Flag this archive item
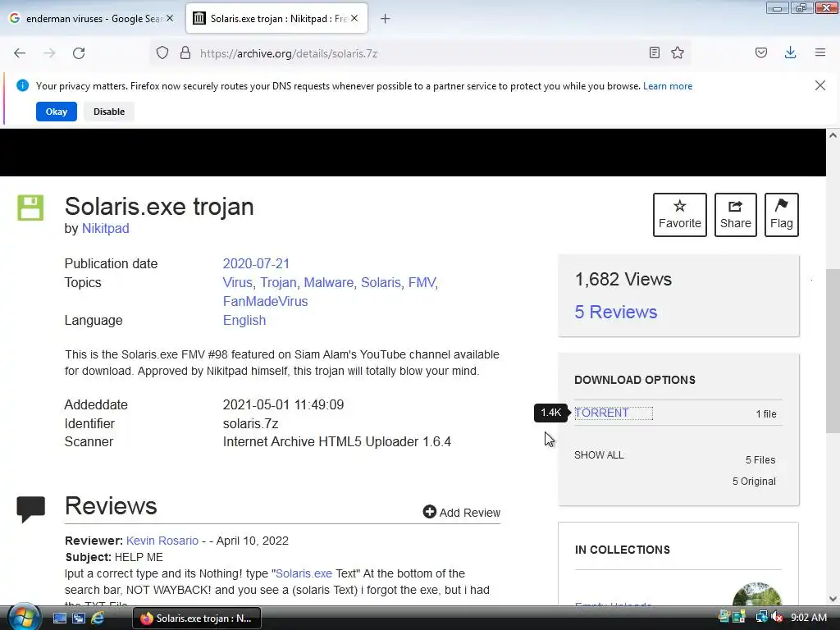This screenshot has height=630, width=840. [x=782, y=215]
